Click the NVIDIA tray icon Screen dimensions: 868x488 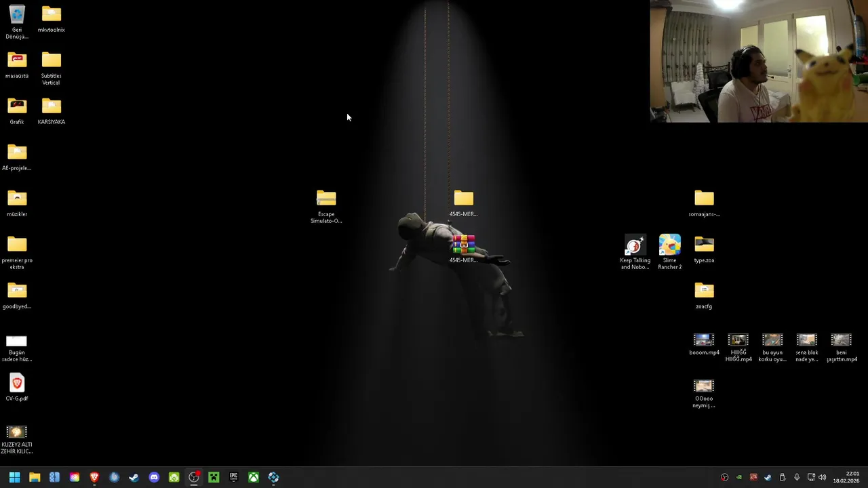click(739, 477)
